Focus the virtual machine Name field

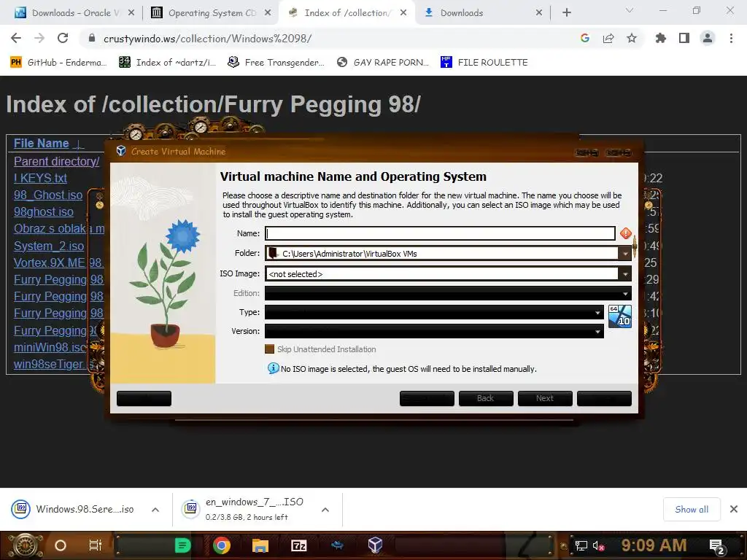(x=440, y=233)
